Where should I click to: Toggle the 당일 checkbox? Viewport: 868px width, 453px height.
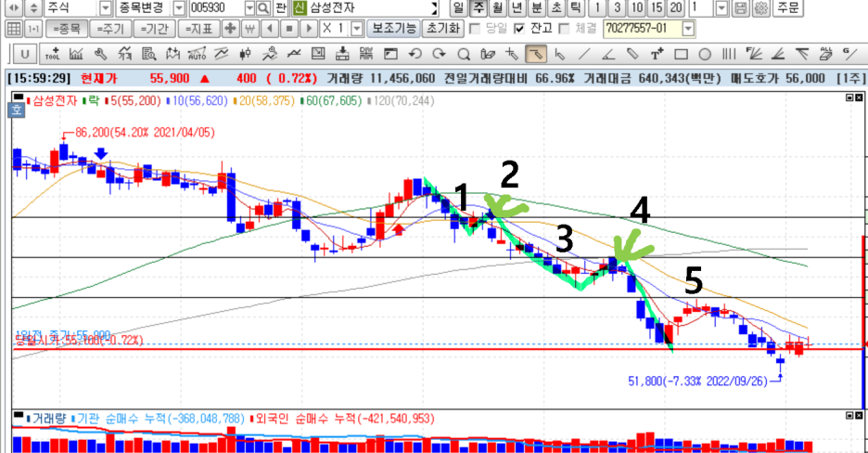point(475,28)
